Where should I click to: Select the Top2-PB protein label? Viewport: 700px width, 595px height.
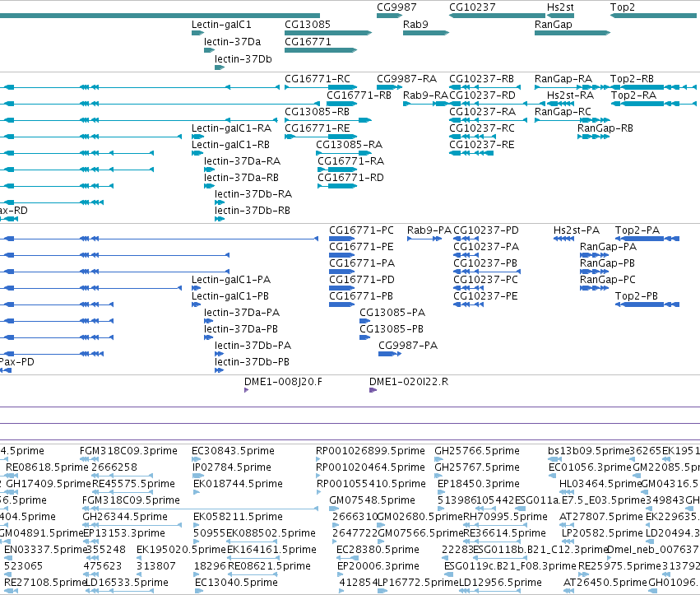(x=637, y=297)
